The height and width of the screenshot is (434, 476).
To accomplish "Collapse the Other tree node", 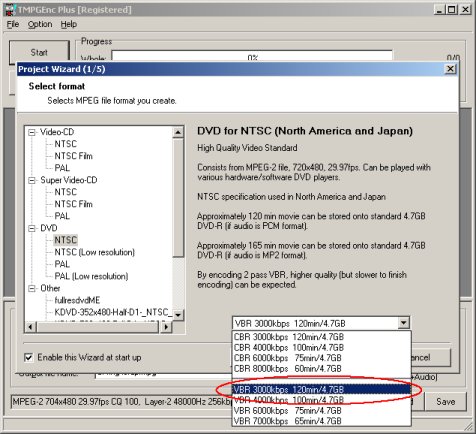I will pos(32,288).
